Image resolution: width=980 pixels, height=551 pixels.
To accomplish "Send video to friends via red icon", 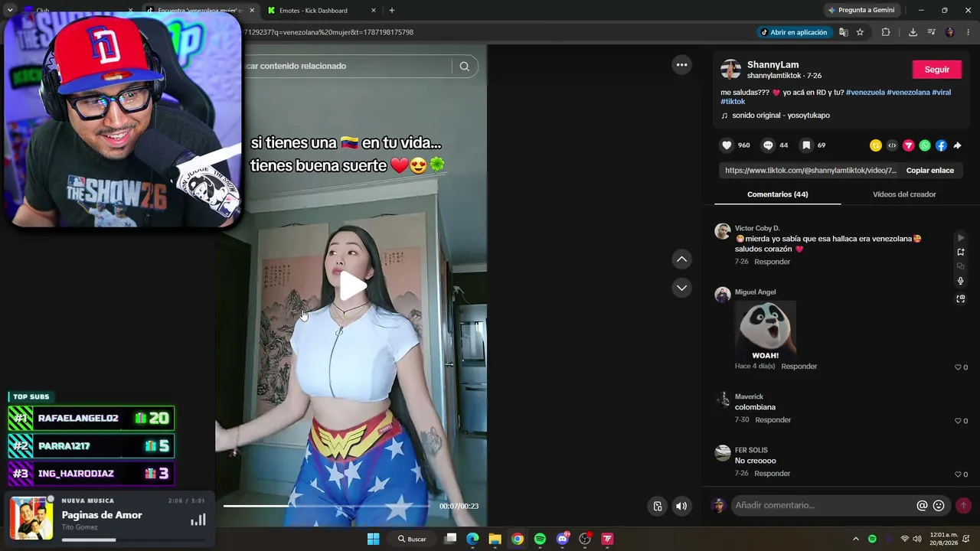I will coord(909,145).
